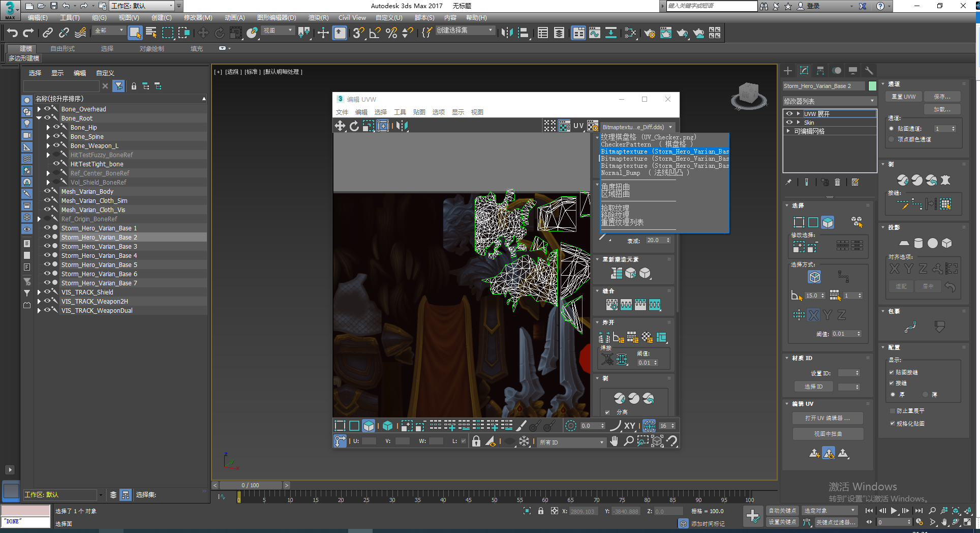Viewport: 980px width, 533px height.
Task: Click the 重置 UVW button
Action: (x=903, y=96)
